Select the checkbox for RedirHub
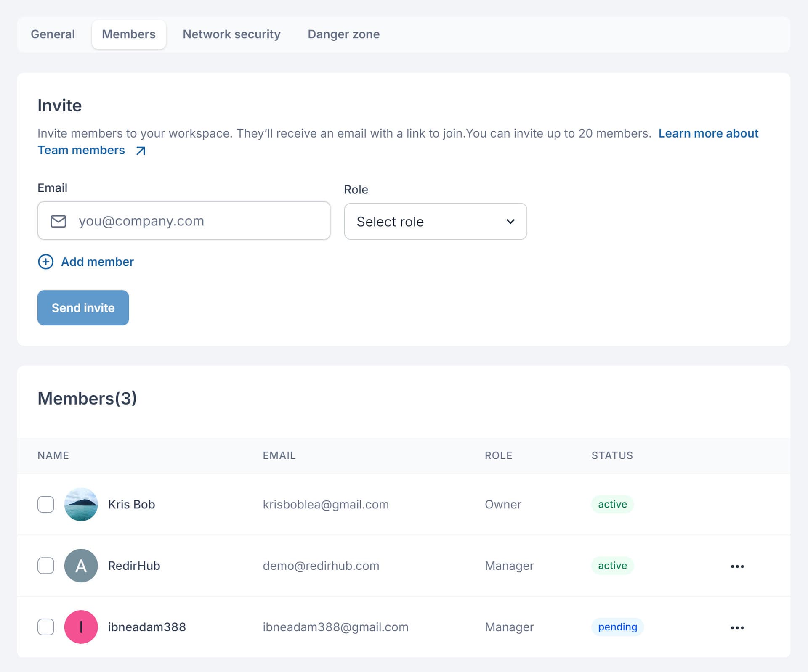808x672 pixels. (45, 566)
